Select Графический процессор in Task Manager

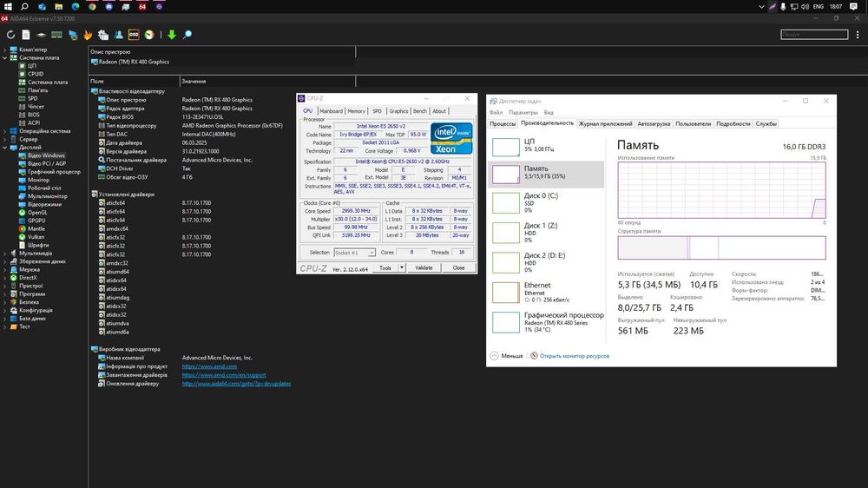pyautogui.click(x=547, y=322)
